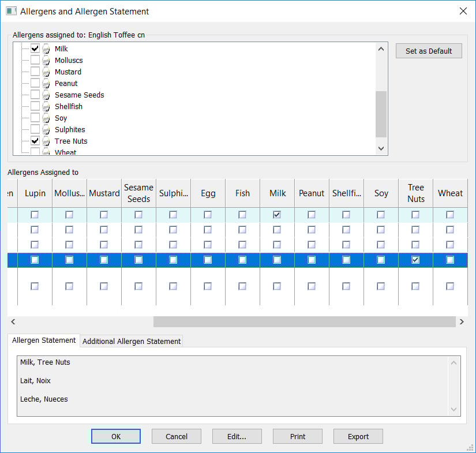Click the icon next to Shellfish

point(46,107)
